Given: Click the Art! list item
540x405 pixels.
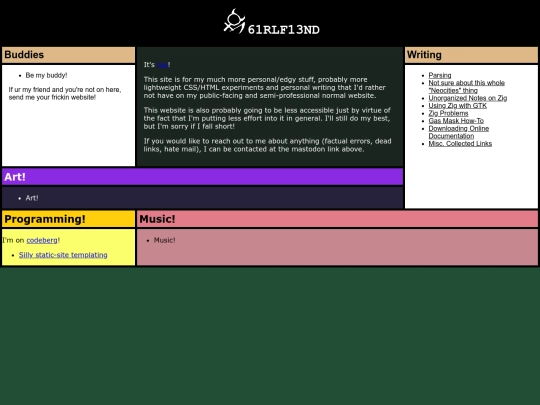Looking at the screenshot, I should point(32,198).
